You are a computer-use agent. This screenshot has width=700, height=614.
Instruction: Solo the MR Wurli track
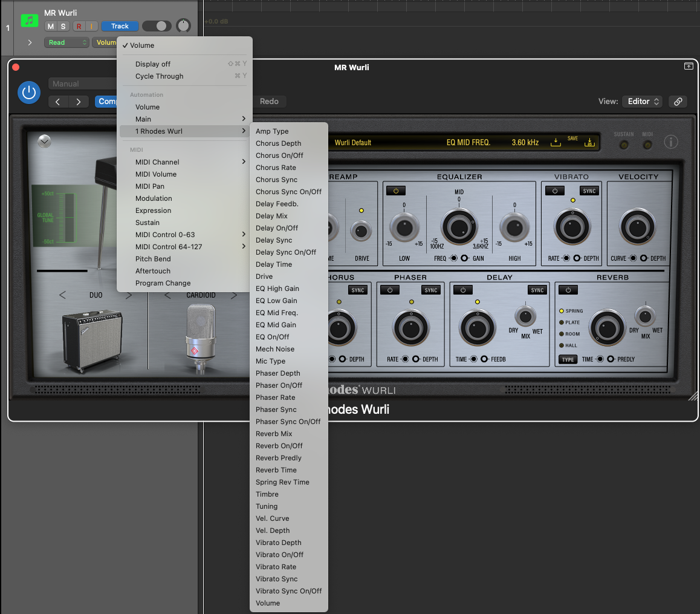(63, 27)
